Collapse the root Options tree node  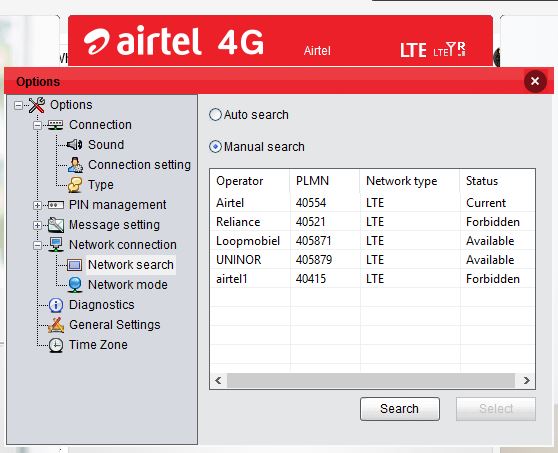18,105
